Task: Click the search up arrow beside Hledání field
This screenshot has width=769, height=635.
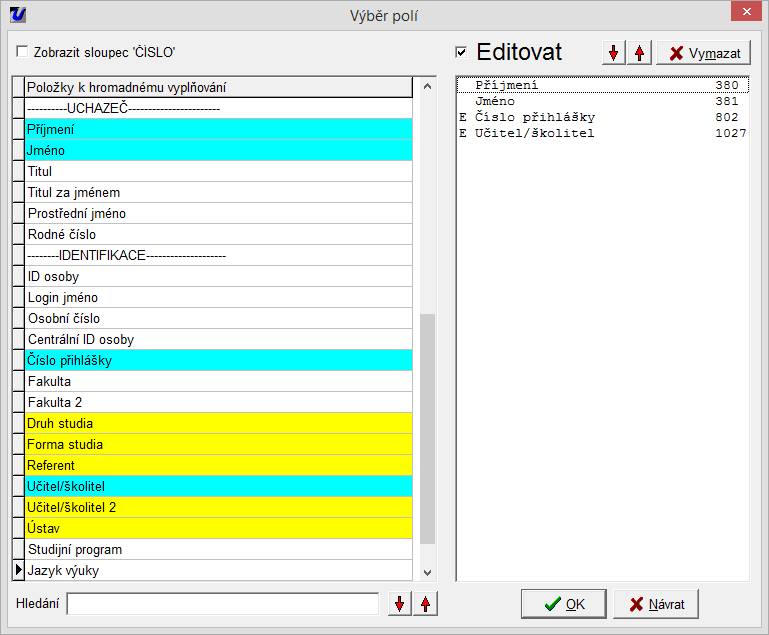Action: point(425,604)
